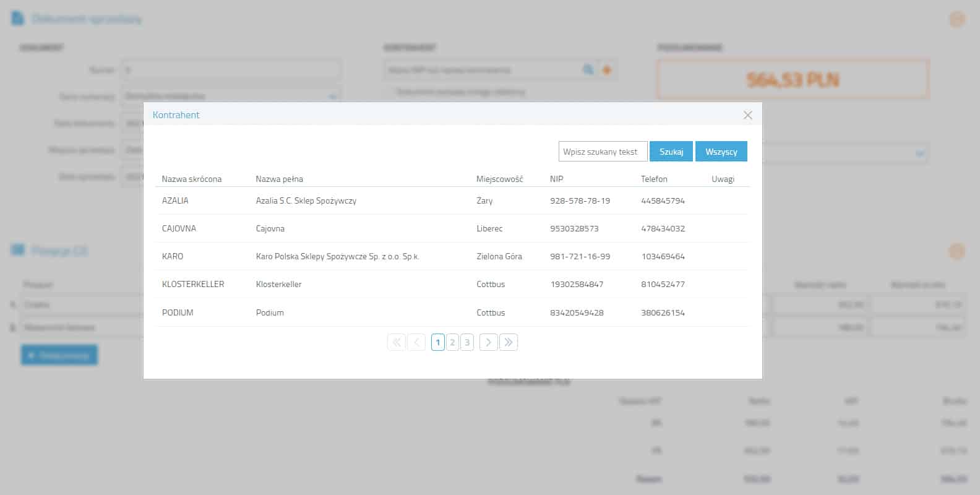Click the document icon in page header
The image size is (980, 495).
18,19
